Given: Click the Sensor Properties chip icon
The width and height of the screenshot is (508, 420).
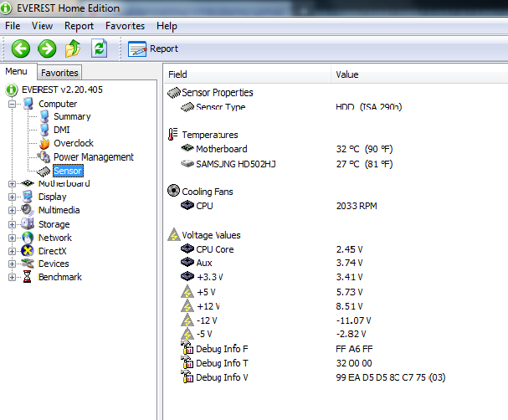Looking at the screenshot, I should (173, 93).
